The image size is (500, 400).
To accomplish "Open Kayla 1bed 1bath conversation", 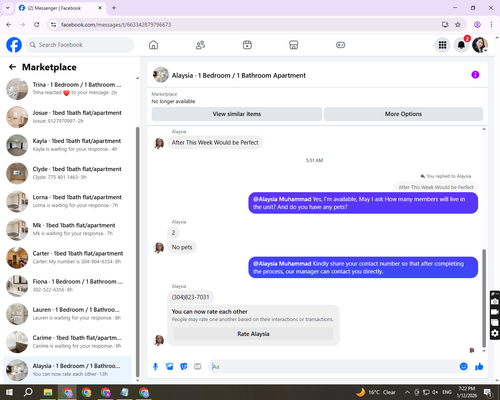I will click(68, 145).
